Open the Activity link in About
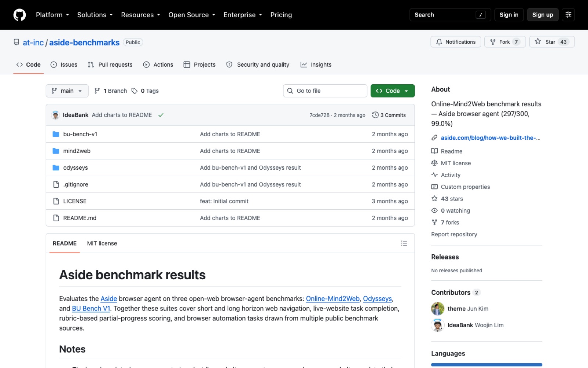Viewport: 588px width, 368px height. (446, 175)
